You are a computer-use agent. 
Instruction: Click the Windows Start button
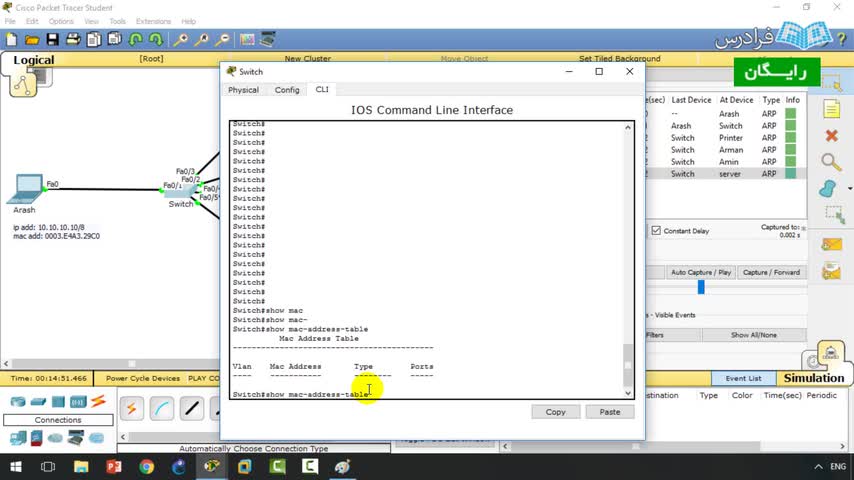[16, 467]
